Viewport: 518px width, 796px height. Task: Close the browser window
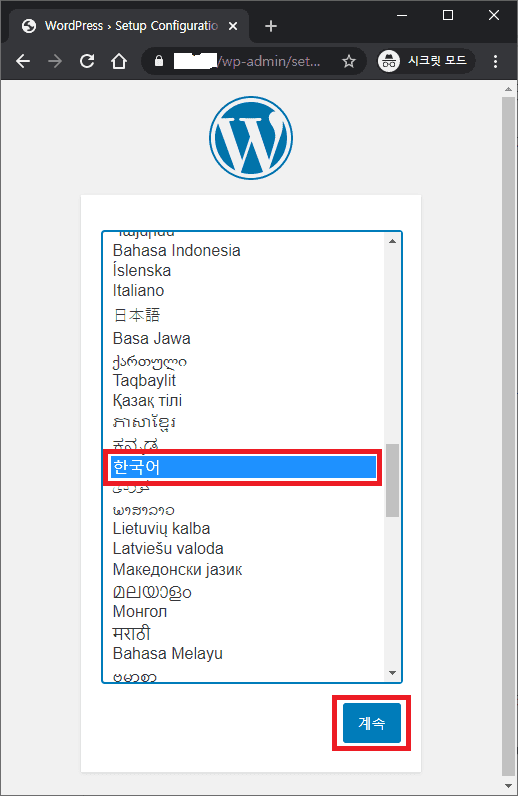tap(494, 15)
